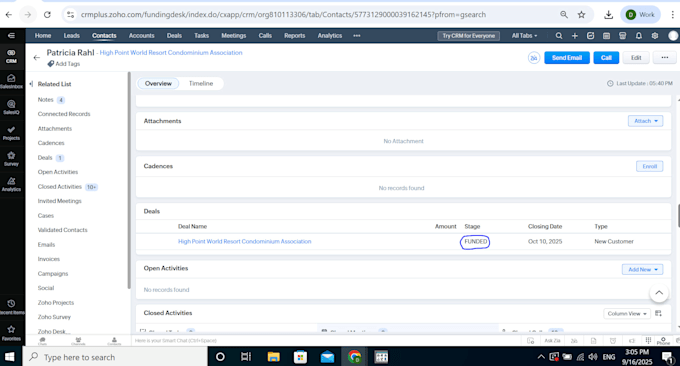Open SalesIQ from the left rail

[x=11, y=107]
